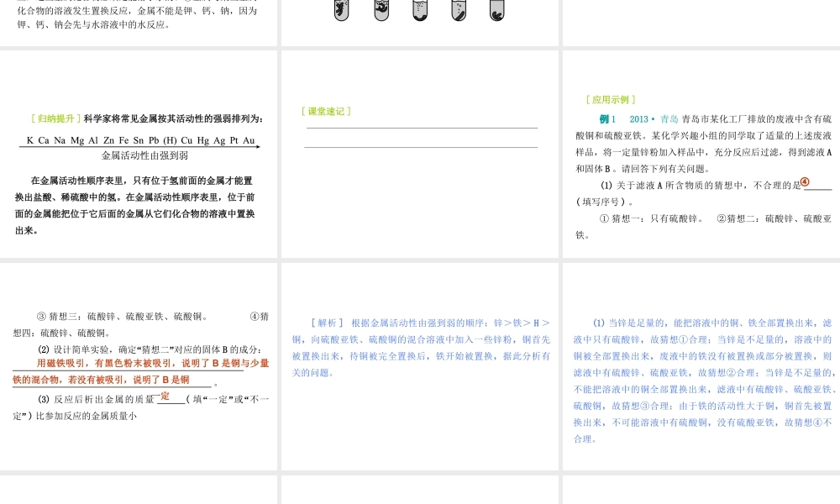Click the second blank note line under 课堂速记
The height and width of the screenshot is (504, 840).
[421, 147]
